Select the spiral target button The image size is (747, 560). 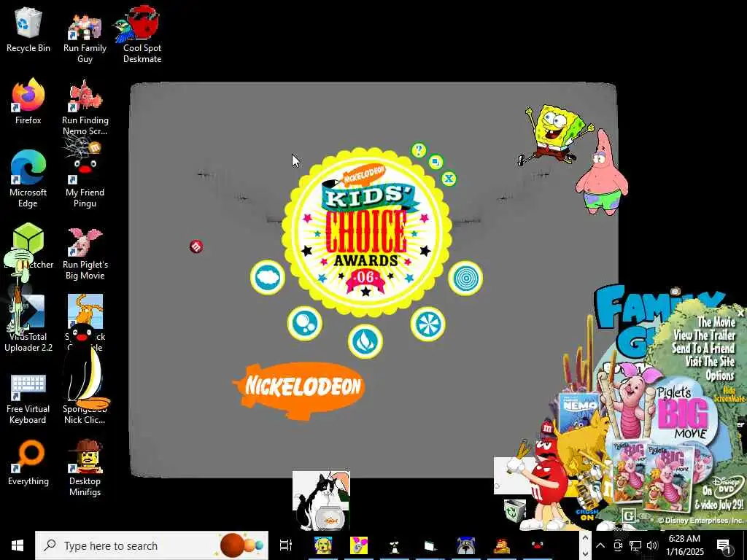(x=465, y=278)
